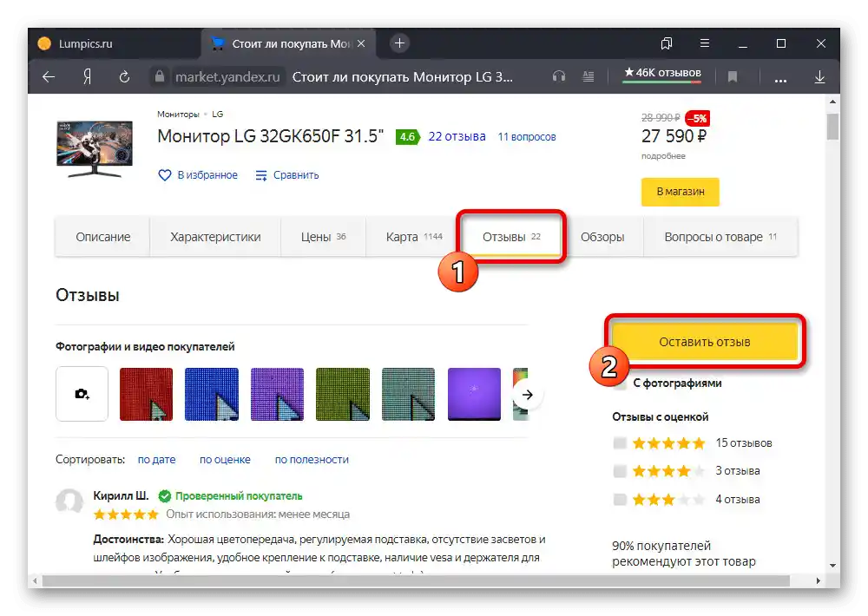Image resolution: width=868 pixels, height=616 pixels.
Task: Open the tab collections icon
Action: click(667, 43)
